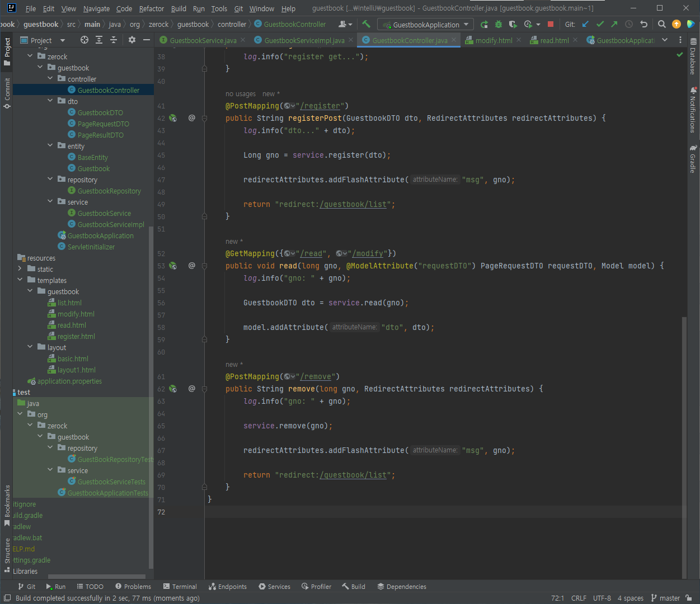This screenshot has height=604, width=700.
Task: Collapse the templates folder node
Action: pos(20,280)
